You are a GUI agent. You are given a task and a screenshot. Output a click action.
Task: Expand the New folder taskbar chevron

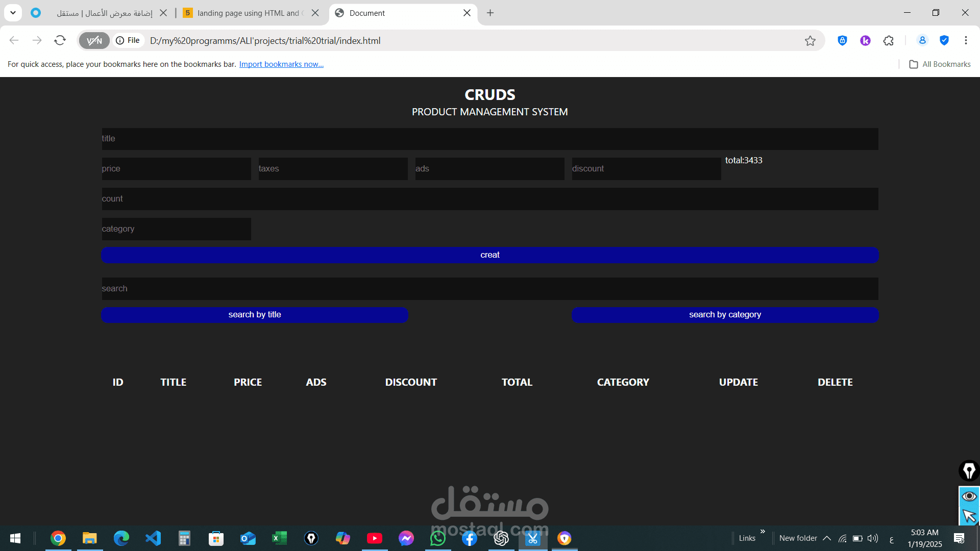pos(827,538)
